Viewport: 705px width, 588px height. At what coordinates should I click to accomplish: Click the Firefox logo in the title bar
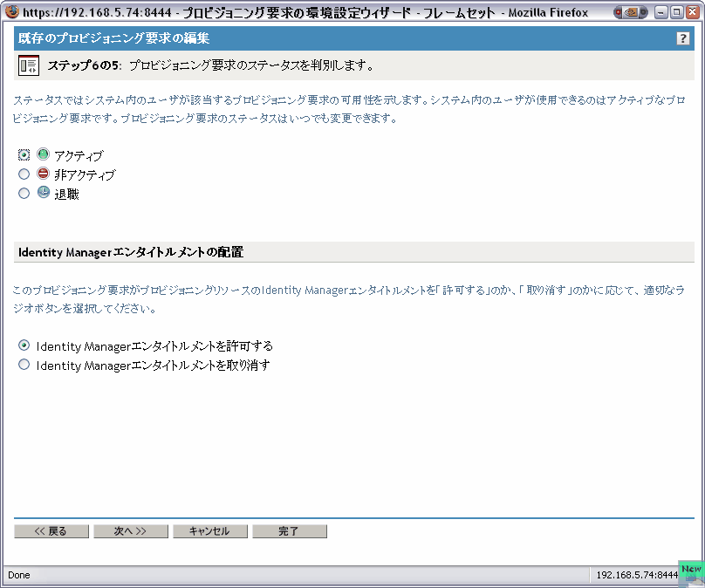12,11
